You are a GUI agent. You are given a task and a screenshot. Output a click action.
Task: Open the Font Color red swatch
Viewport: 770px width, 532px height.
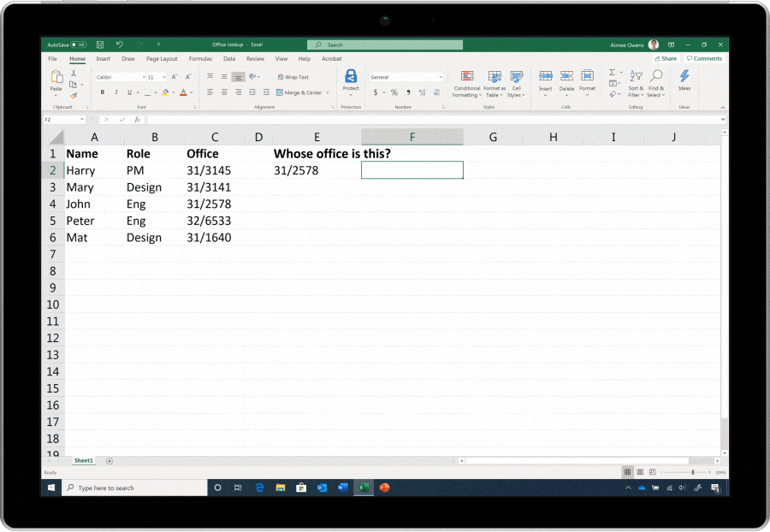182,93
